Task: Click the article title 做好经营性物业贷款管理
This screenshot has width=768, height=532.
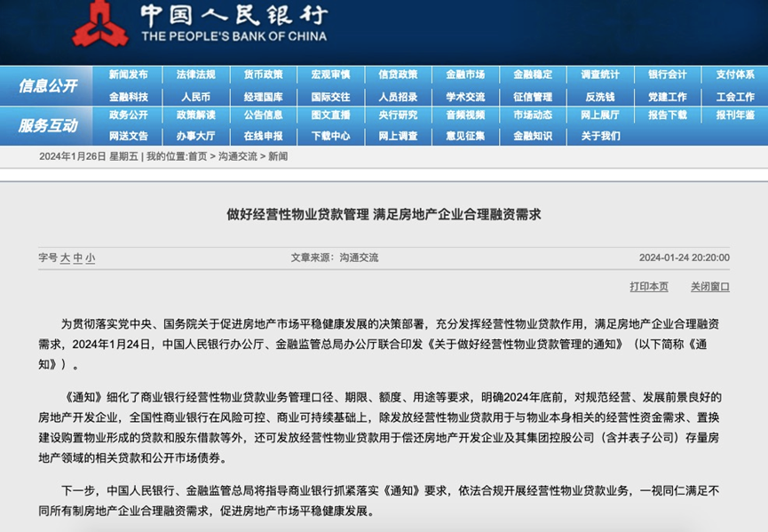Action: pos(297,214)
